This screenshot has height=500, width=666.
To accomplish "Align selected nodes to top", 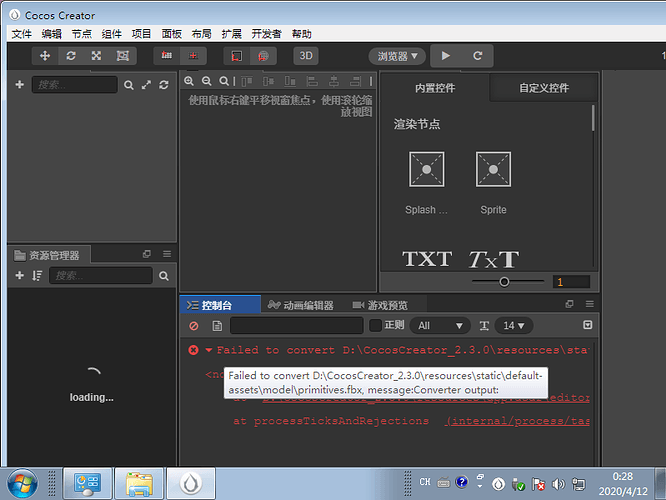I will (247, 81).
